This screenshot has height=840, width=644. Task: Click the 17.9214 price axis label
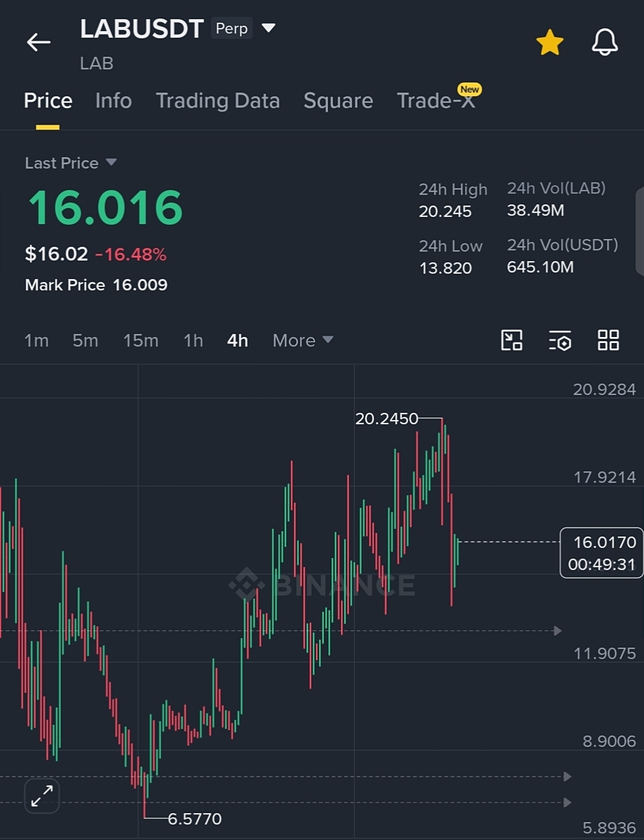point(605,477)
